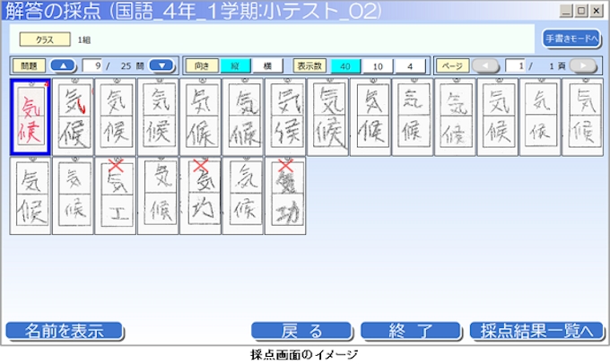Go to next page arrow
Image resolution: width=610 pixels, height=364 pixels.
click(583, 65)
